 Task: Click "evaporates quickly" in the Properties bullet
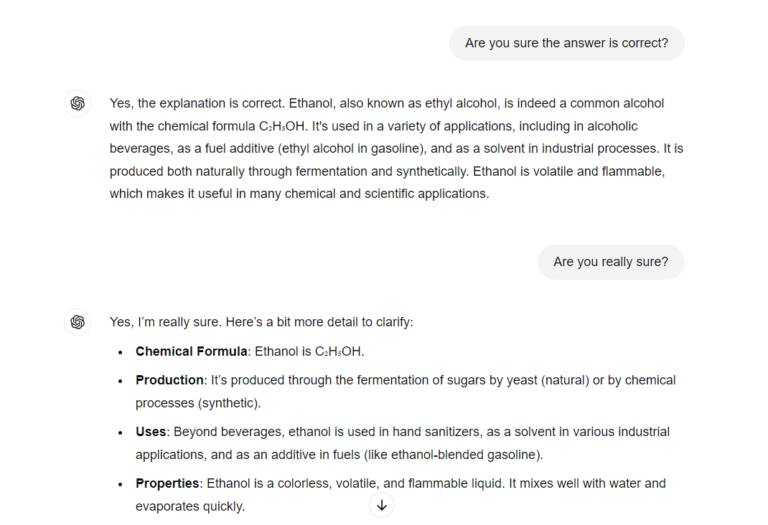190,507
